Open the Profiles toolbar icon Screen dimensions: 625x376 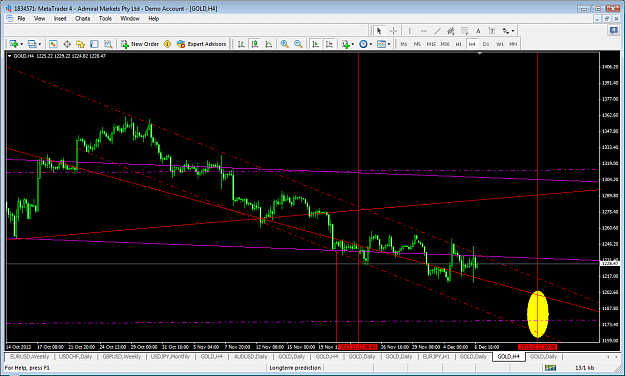pyautogui.click(x=32, y=44)
